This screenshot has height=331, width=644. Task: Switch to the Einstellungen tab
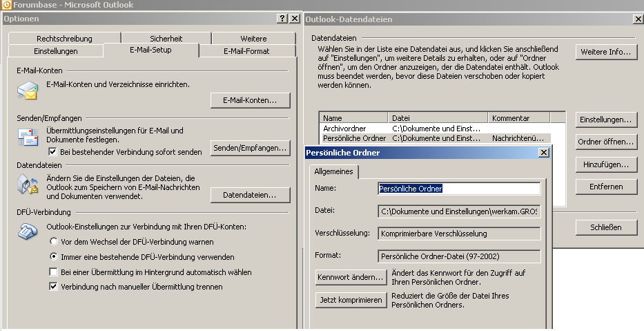pyautogui.click(x=55, y=51)
